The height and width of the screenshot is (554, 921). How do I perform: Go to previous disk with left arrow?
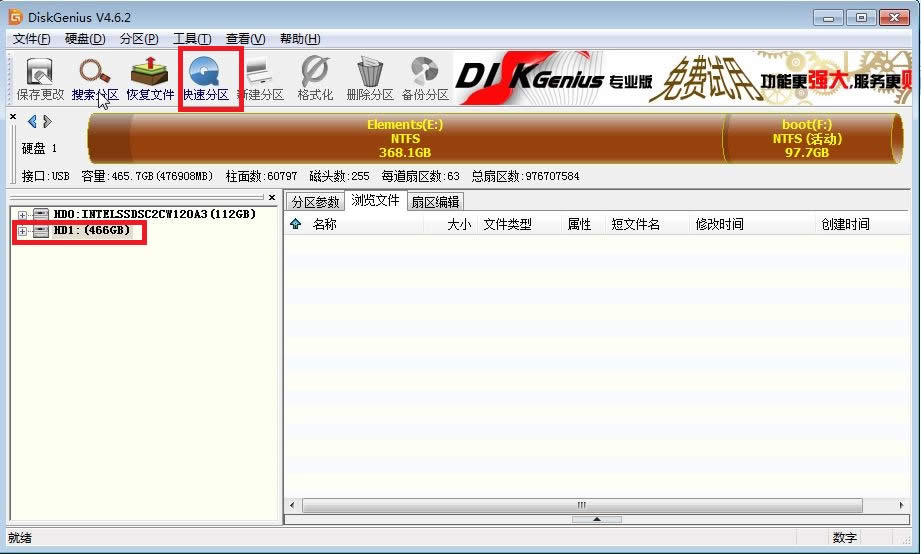[32, 122]
